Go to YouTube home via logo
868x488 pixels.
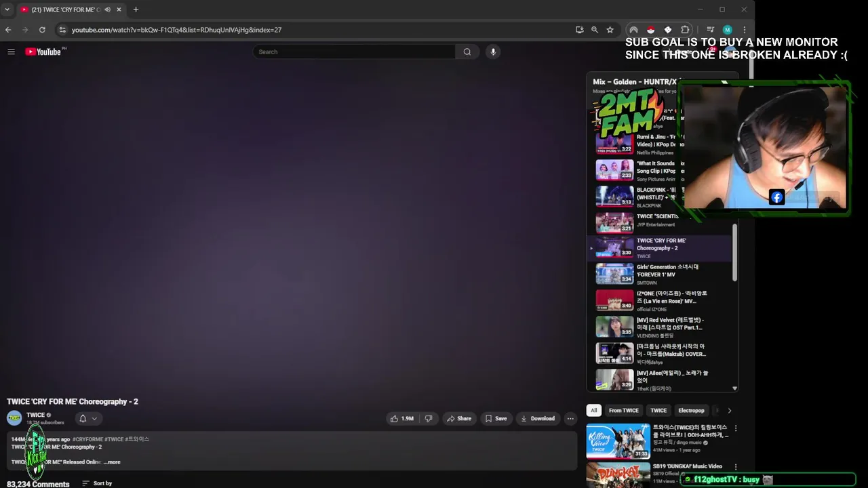click(43, 52)
